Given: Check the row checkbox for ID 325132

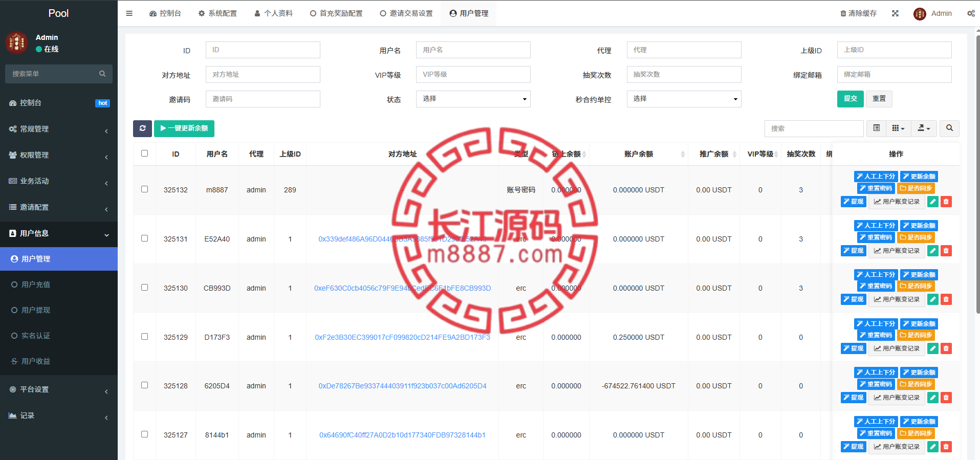Looking at the screenshot, I should (145, 189).
